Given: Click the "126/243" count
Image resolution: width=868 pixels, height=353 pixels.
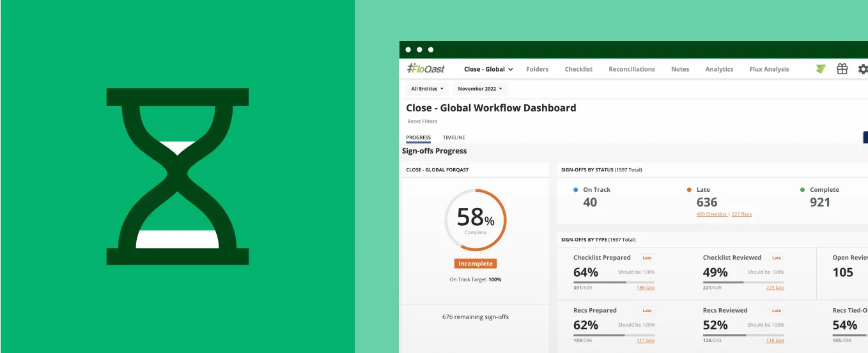Looking at the screenshot, I should click(x=713, y=341).
